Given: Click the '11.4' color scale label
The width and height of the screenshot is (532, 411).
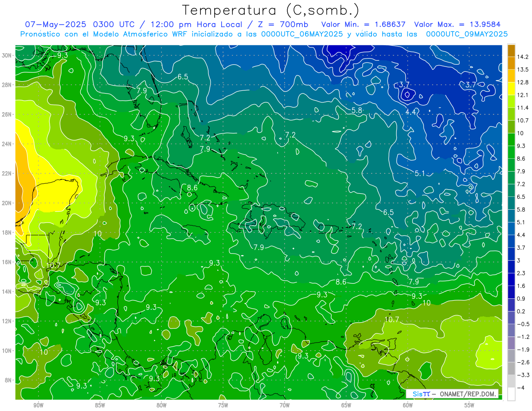Looking at the screenshot, I should pyautogui.click(x=524, y=108).
